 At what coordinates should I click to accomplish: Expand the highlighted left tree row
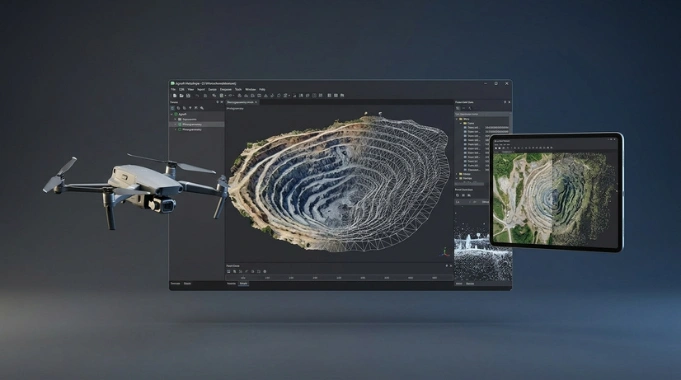coord(175,125)
